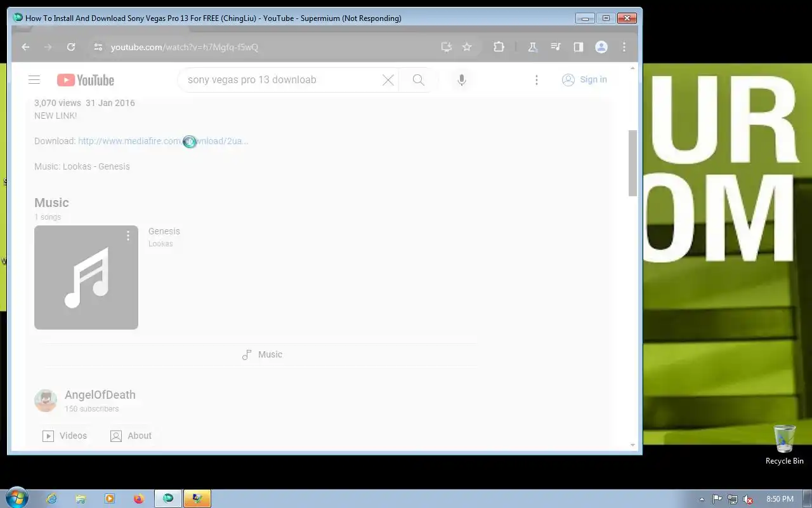This screenshot has width=812, height=508.
Task: Click the Music section heading
Action: [51, 203]
